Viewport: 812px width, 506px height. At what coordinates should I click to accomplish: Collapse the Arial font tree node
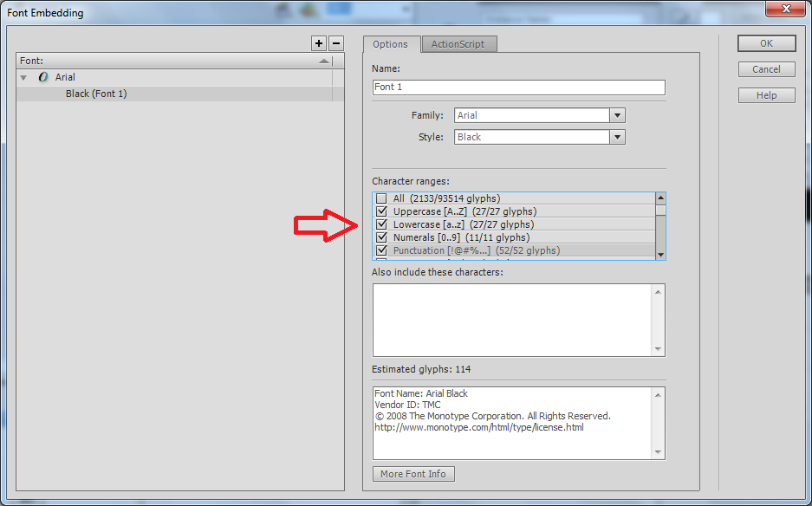click(x=24, y=78)
